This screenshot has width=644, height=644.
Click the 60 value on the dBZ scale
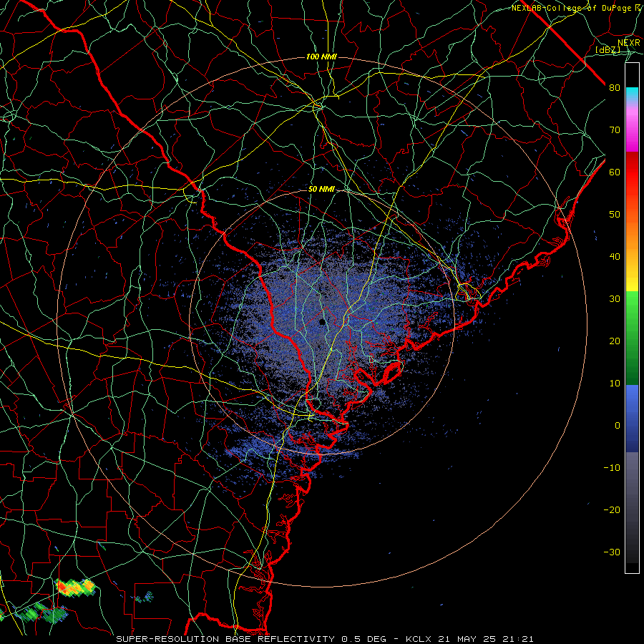(615, 172)
